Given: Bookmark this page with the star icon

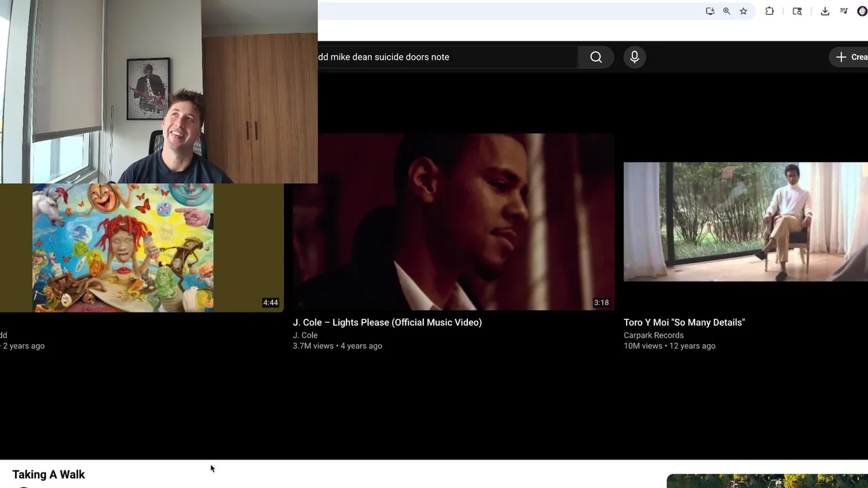Looking at the screenshot, I should (743, 11).
